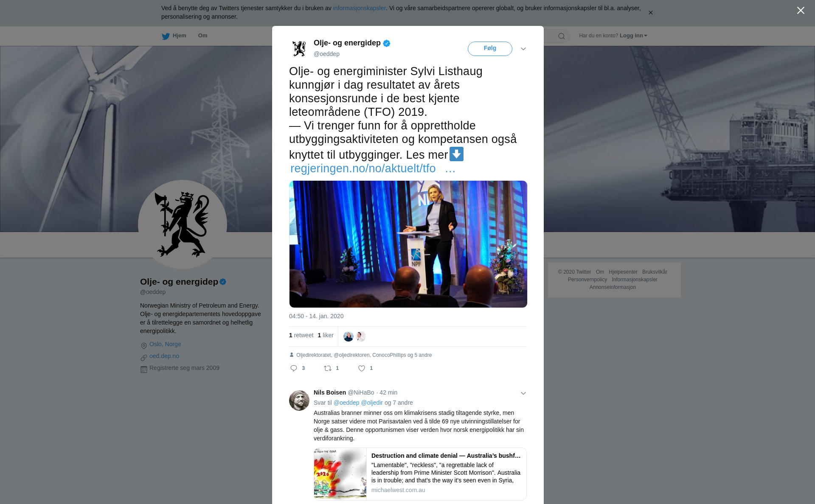Like the tweet with heart icon

tap(362, 368)
